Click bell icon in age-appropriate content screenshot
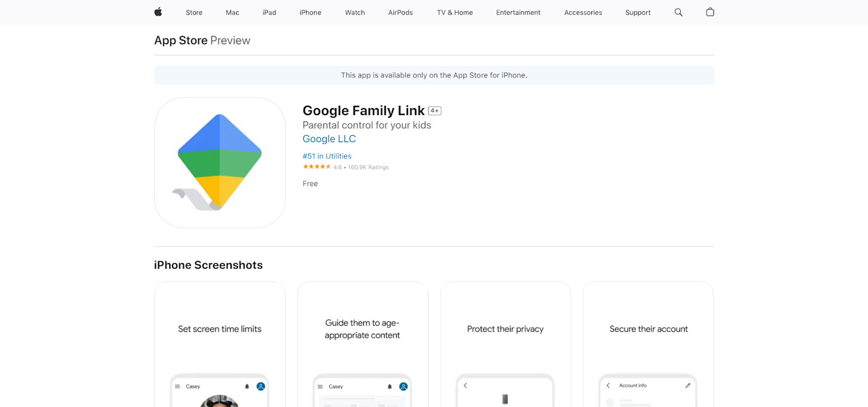Image resolution: width=868 pixels, height=407 pixels. 390,386
